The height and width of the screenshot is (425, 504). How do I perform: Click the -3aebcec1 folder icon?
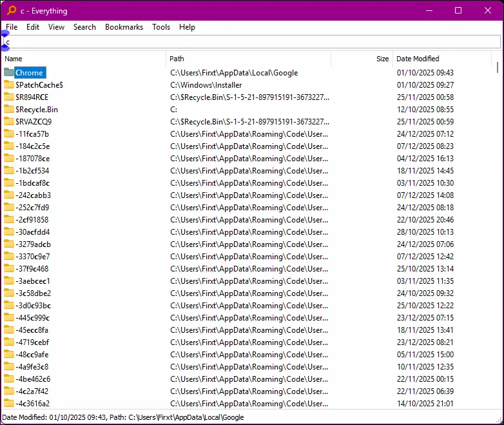[9, 281]
